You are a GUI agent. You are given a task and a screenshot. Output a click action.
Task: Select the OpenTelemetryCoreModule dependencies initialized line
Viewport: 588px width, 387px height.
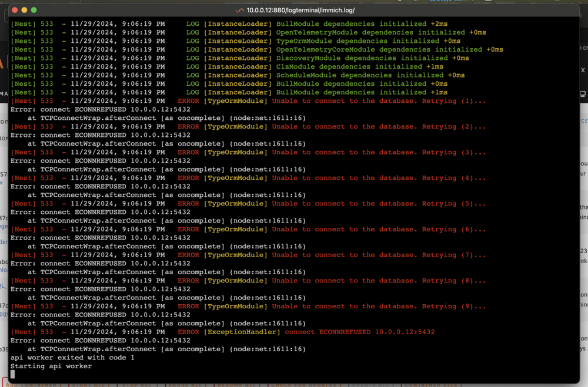257,50
